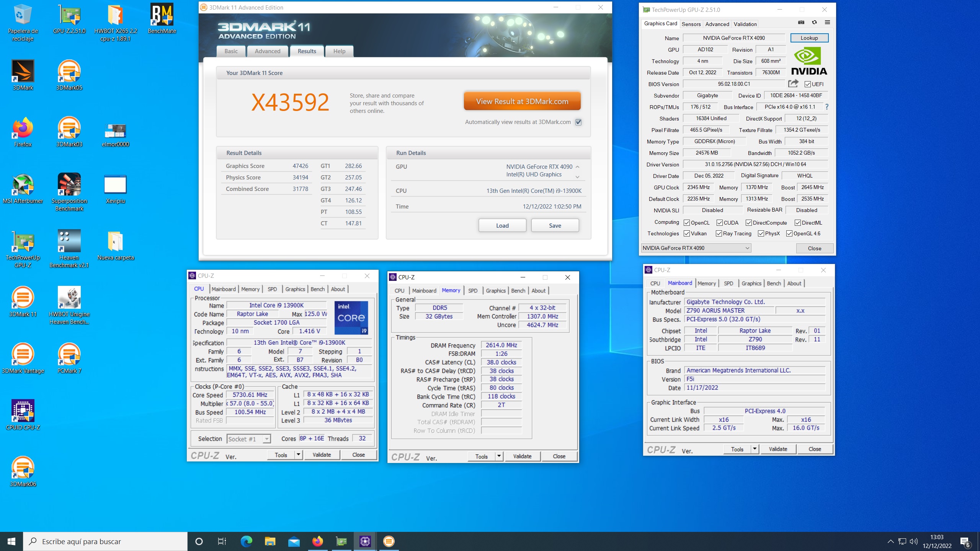Image resolution: width=980 pixels, height=551 pixels.
Task: Launch 3DMark03 desktop shortcut
Action: [69, 132]
